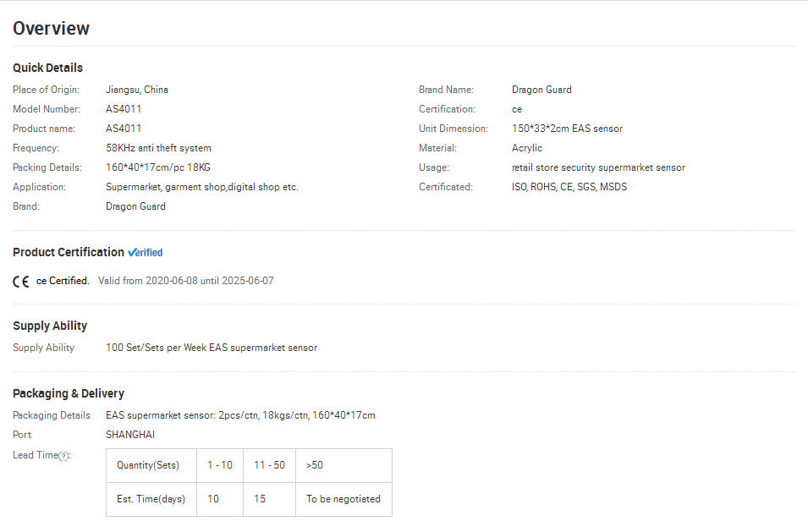808x532 pixels.
Task: Click the Supply Ability heading
Action: [50, 326]
